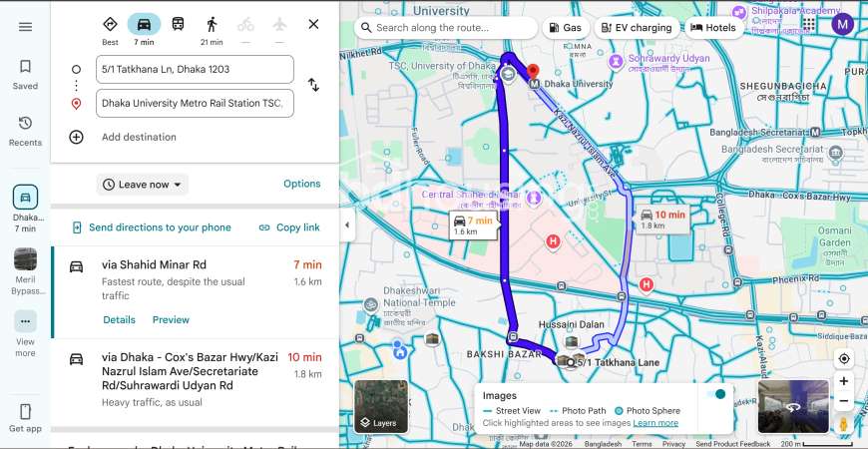Open the Google apps grid
Viewport: 868px width, 449px height.
809,24
